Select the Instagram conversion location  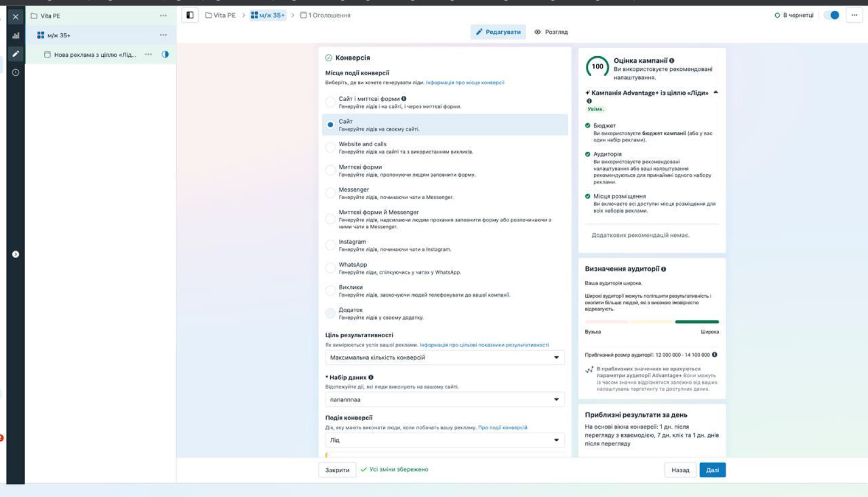click(330, 245)
